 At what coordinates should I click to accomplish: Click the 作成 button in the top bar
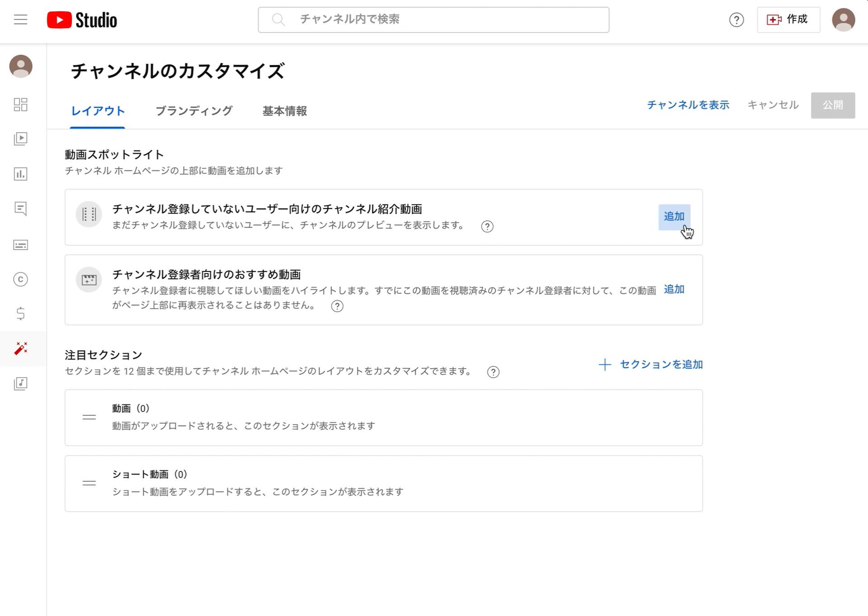(x=788, y=19)
